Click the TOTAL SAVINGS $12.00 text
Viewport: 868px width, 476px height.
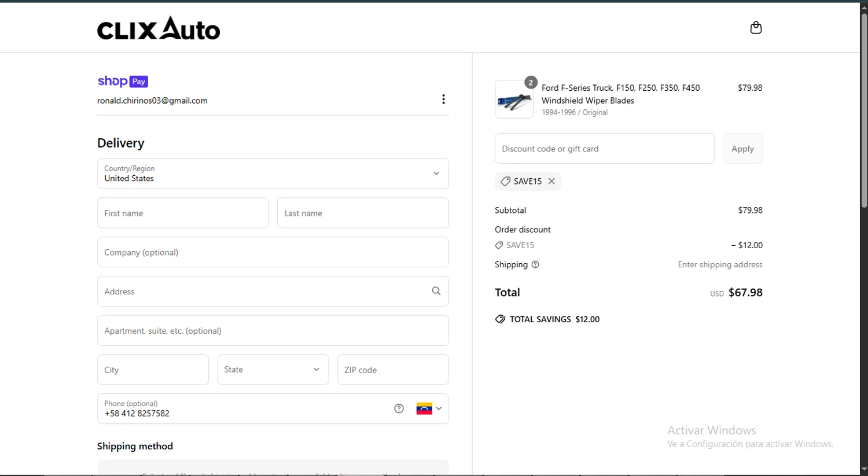554,319
